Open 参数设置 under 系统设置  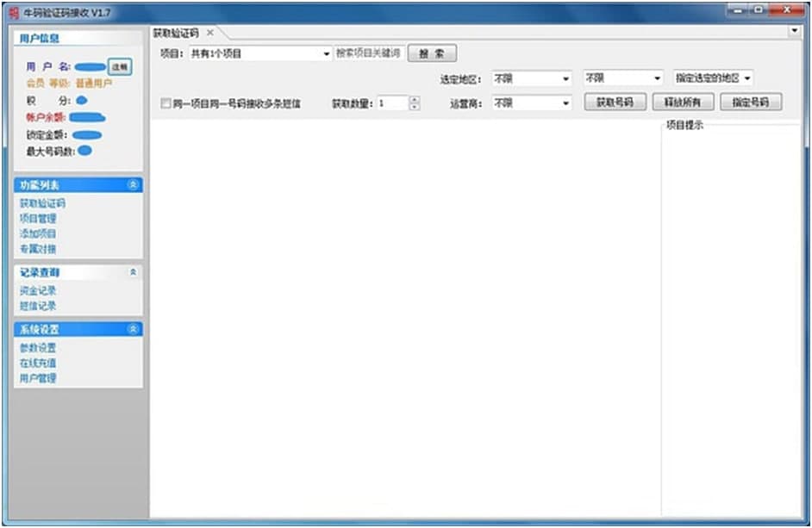coord(38,347)
